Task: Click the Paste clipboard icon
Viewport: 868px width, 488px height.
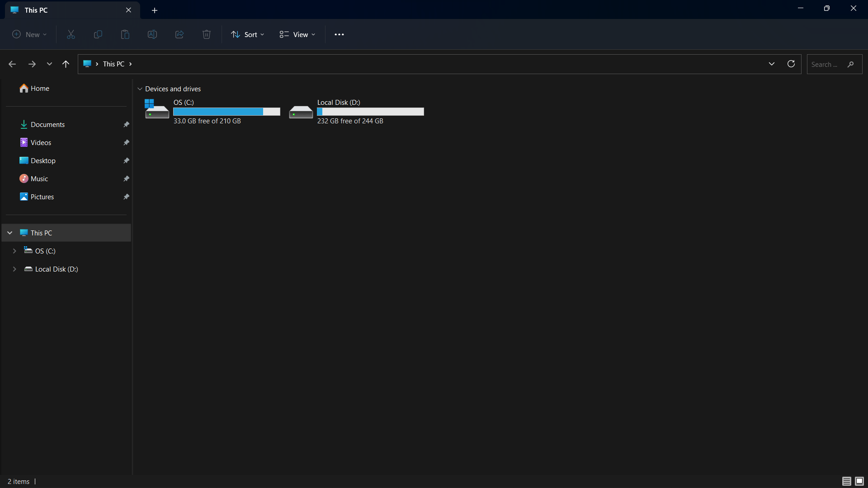Action: tap(125, 34)
